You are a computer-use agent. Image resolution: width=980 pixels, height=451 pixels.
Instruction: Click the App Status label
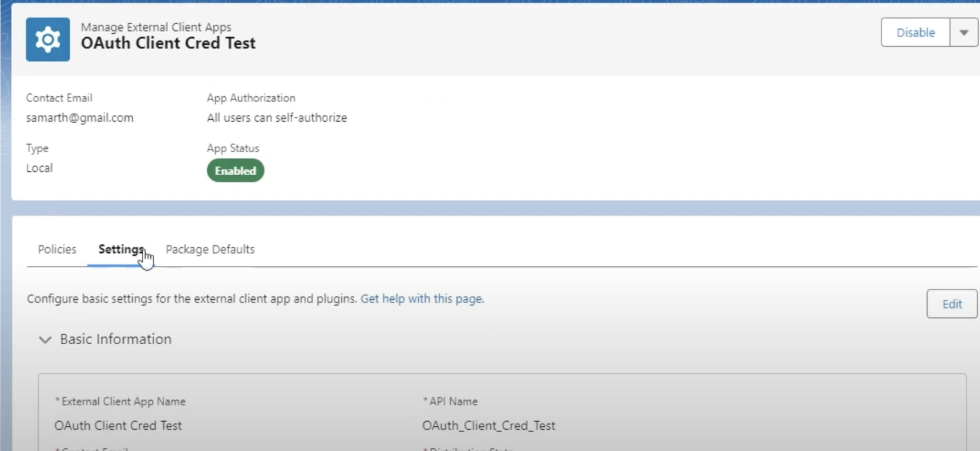point(233,148)
